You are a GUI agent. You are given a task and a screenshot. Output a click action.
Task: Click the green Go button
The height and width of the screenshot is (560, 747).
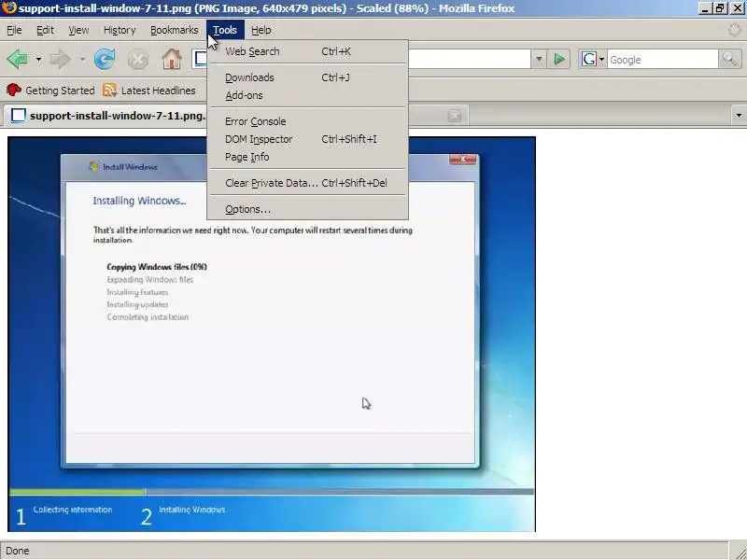558,60
